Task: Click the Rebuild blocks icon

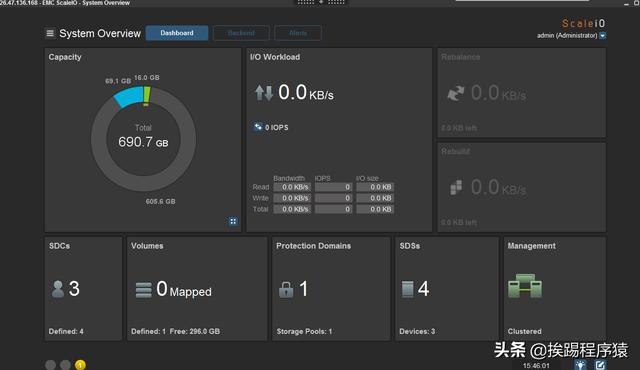Action: tap(456, 187)
